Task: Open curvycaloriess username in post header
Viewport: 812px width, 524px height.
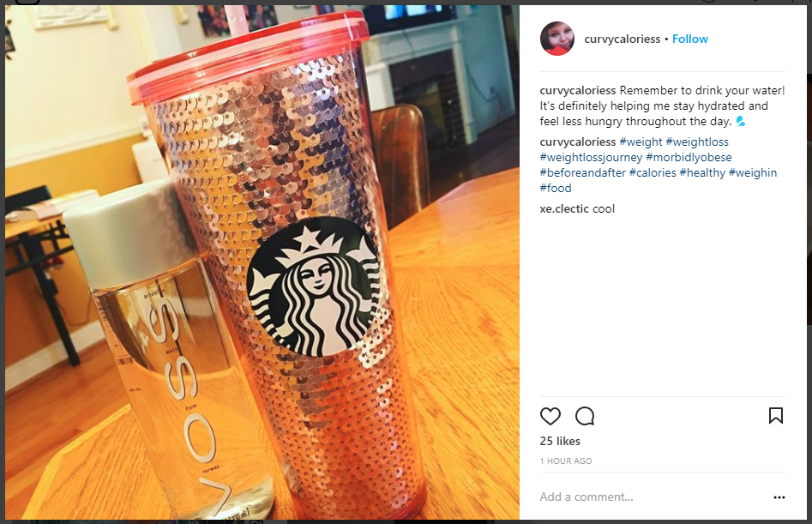Action: point(622,39)
